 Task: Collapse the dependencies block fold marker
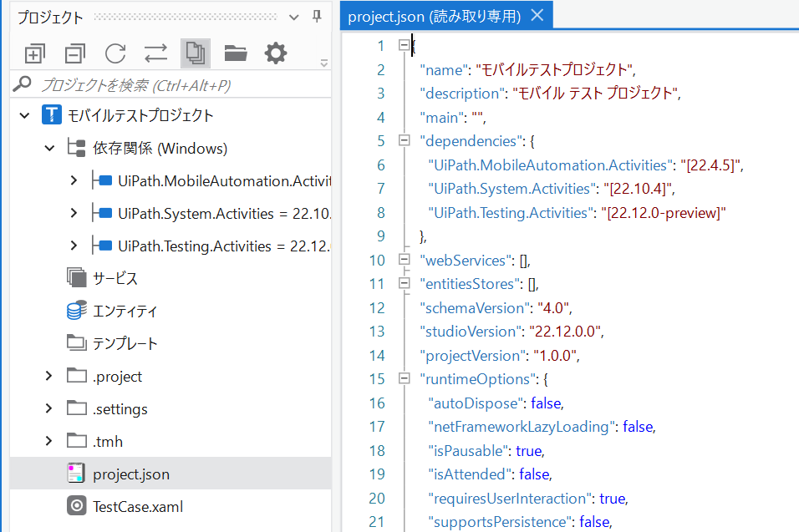coord(404,140)
